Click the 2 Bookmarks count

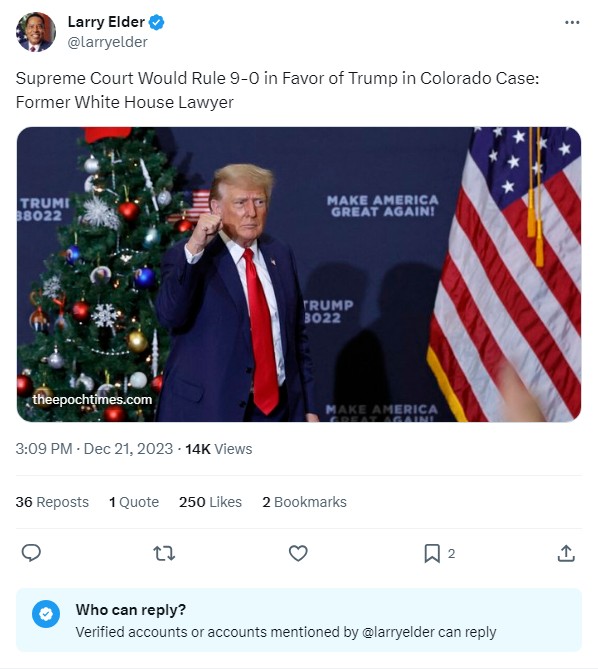click(x=305, y=502)
